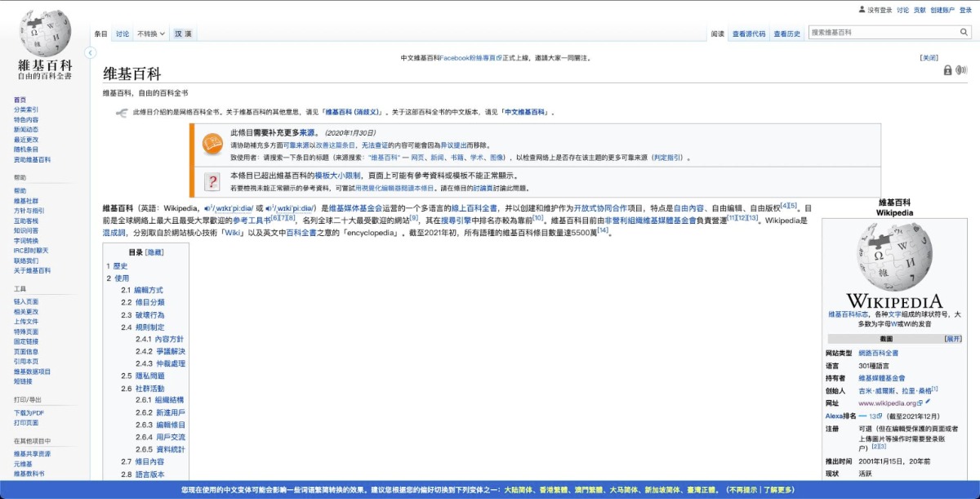980x499 pixels.
Task: Open the 查看源代码 view source tab
Action: [749, 33]
